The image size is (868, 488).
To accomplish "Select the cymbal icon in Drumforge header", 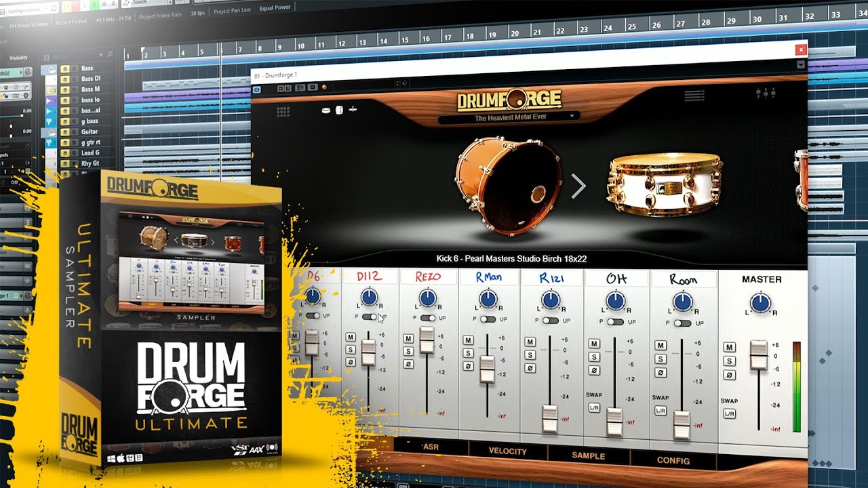I will tap(353, 110).
